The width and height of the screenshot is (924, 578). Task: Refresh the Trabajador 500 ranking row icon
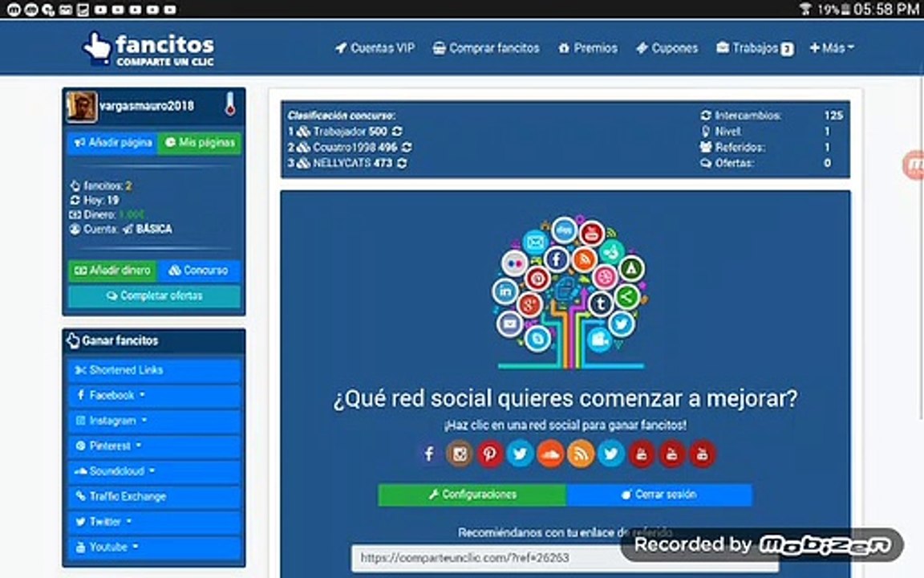[397, 132]
